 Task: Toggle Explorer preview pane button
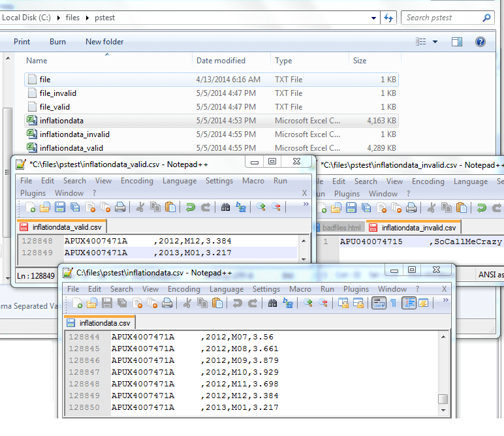(457, 42)
